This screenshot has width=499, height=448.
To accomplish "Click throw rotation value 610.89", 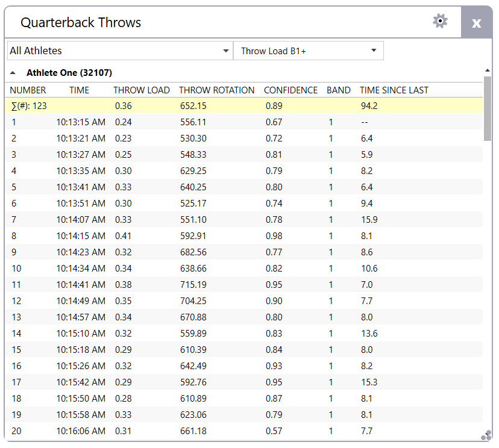I will (x=193, y=399).
